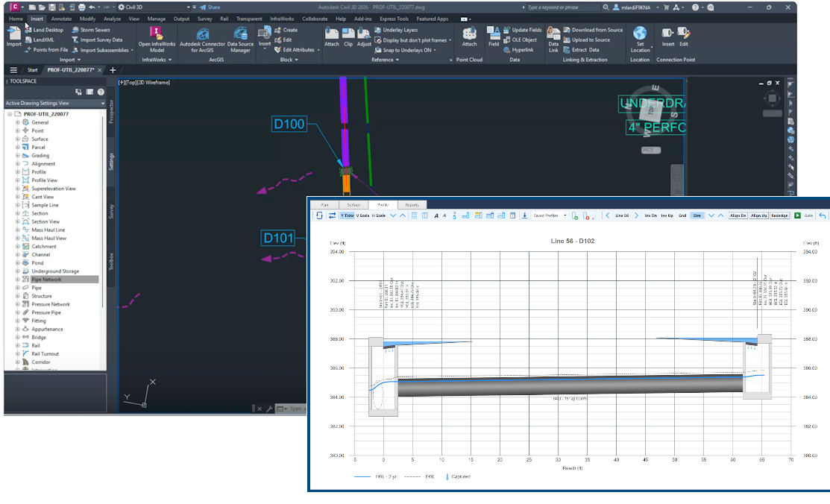Click the Share button in title bar
This screenshot has height=504, width=830.
click(210, 7)
